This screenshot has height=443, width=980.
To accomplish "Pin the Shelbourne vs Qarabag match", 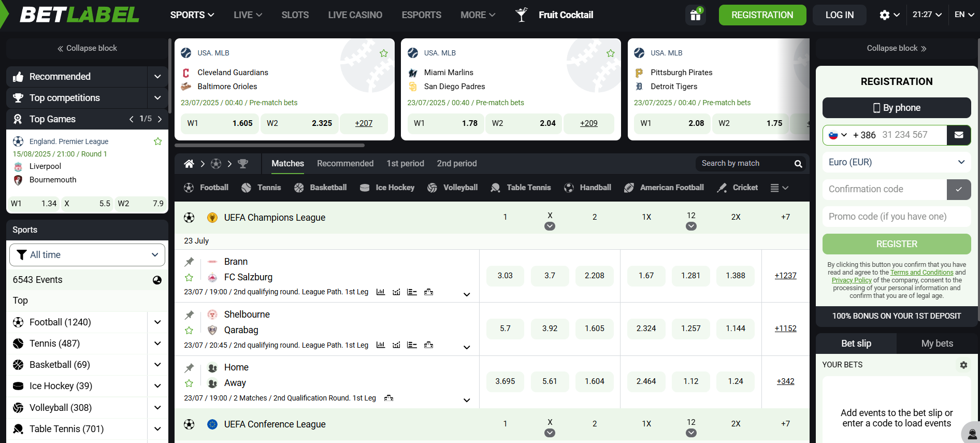I will (190, 315).
